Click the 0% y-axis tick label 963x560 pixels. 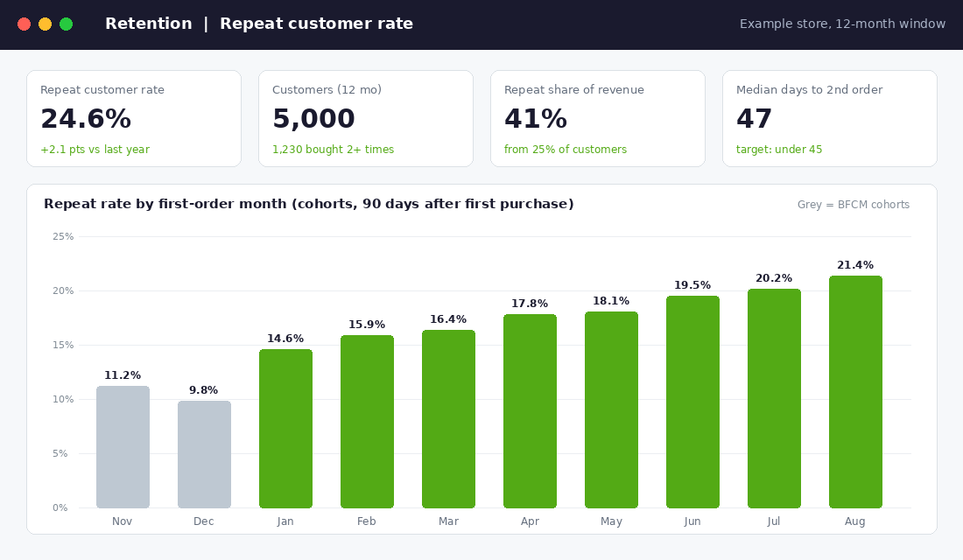click(x=60, y=507)
